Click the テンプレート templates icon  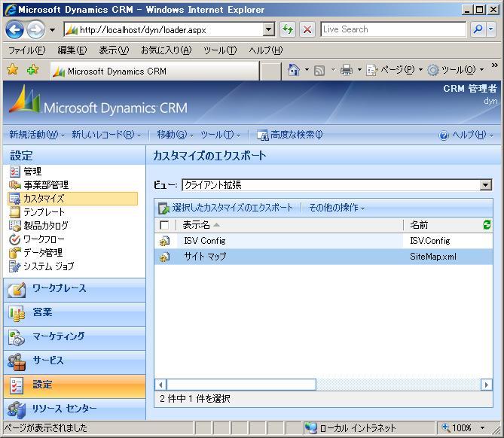click(15, 212)
